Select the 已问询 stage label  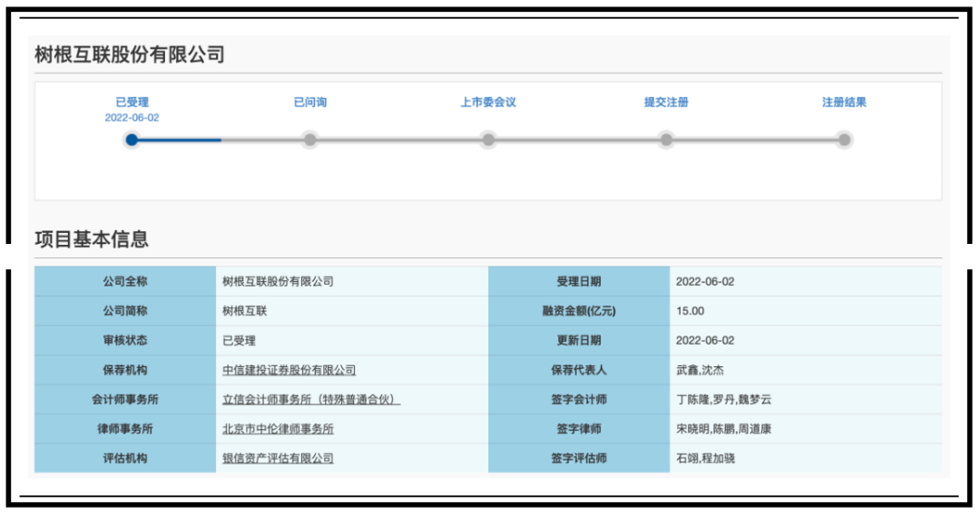coord(310,102)
